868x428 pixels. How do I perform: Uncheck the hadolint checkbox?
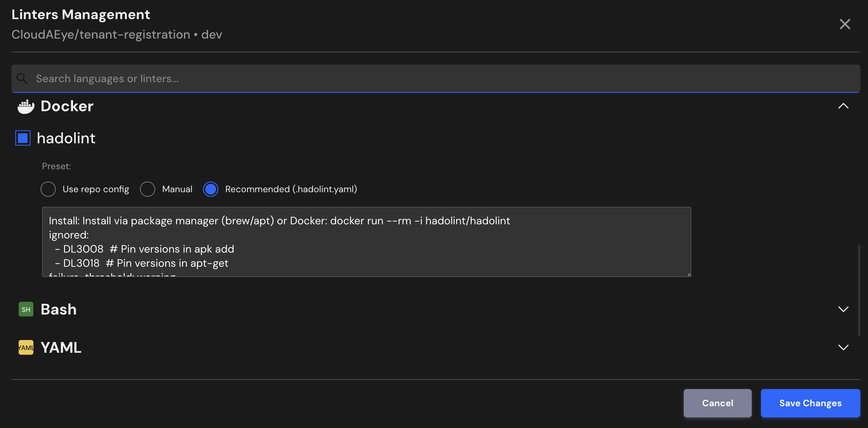[23, 138]
